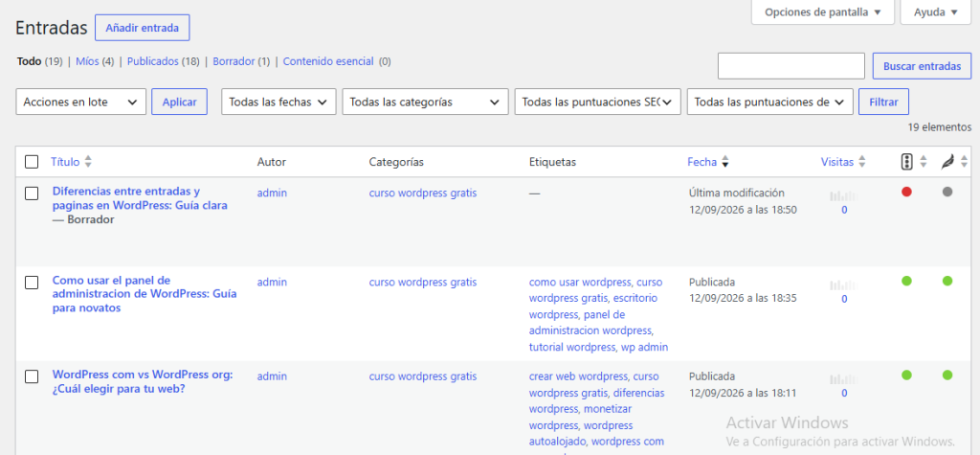Screen dimensions: 980x455
Task: Click the search entries text field
Action: click(791, 66)
